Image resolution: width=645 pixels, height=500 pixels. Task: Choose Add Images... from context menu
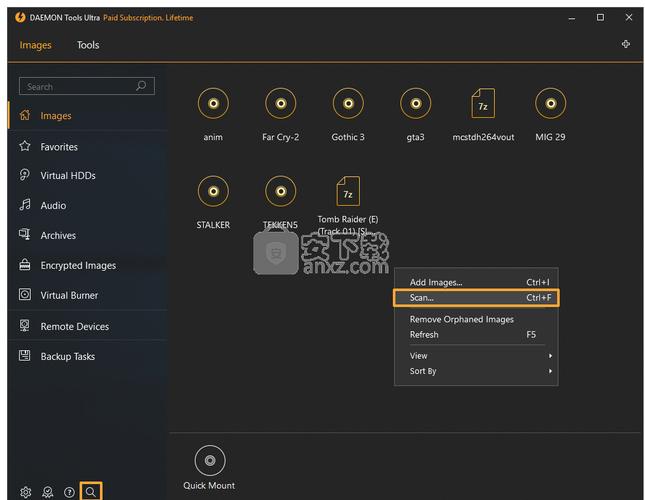(x=476, y=282)
